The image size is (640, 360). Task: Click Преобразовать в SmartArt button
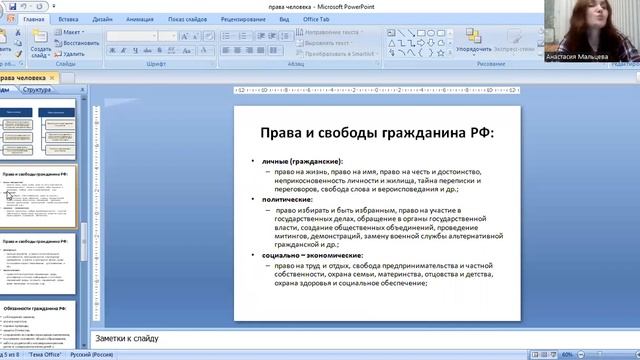(x=337, y=53)
